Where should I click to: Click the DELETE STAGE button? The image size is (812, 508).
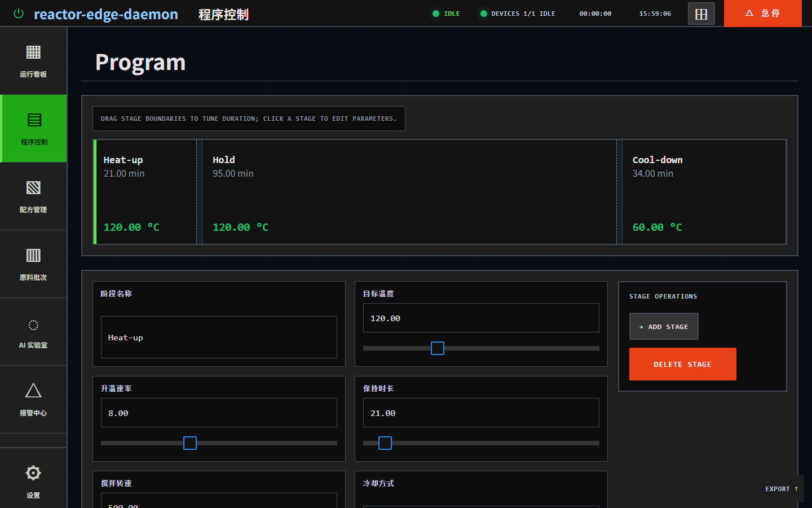point(683,364)
